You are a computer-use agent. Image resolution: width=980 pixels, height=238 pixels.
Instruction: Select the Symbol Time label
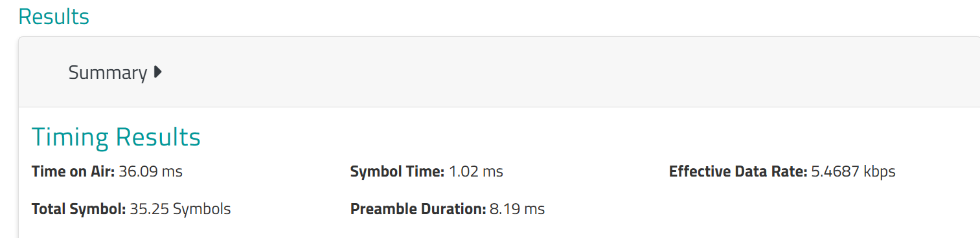coord(397,171)
